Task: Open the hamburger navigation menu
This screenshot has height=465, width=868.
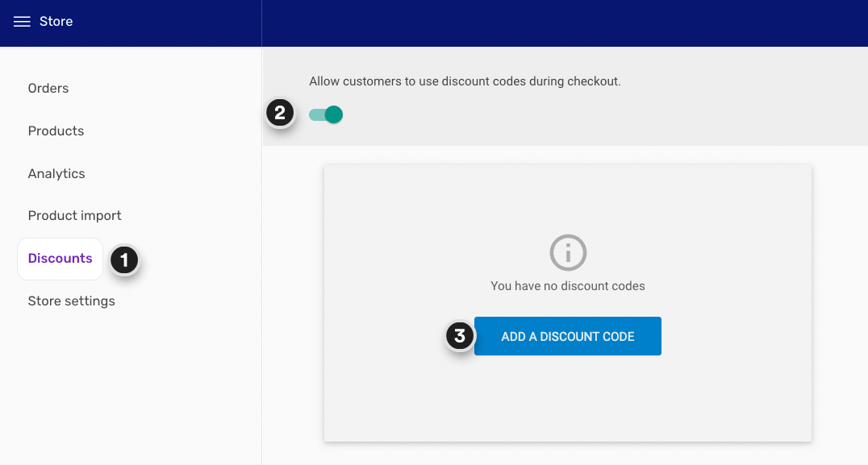Action: pyautogui.click(x=23, y=22)
